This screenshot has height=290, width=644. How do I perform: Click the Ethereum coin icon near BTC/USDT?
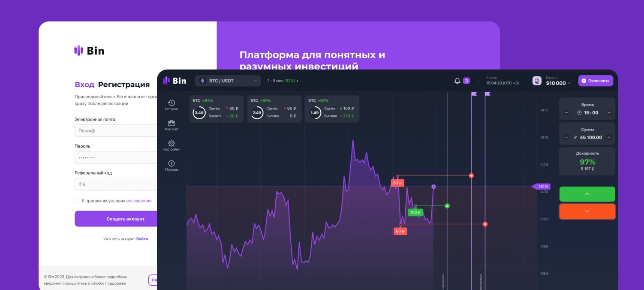(x=202, y=81)
